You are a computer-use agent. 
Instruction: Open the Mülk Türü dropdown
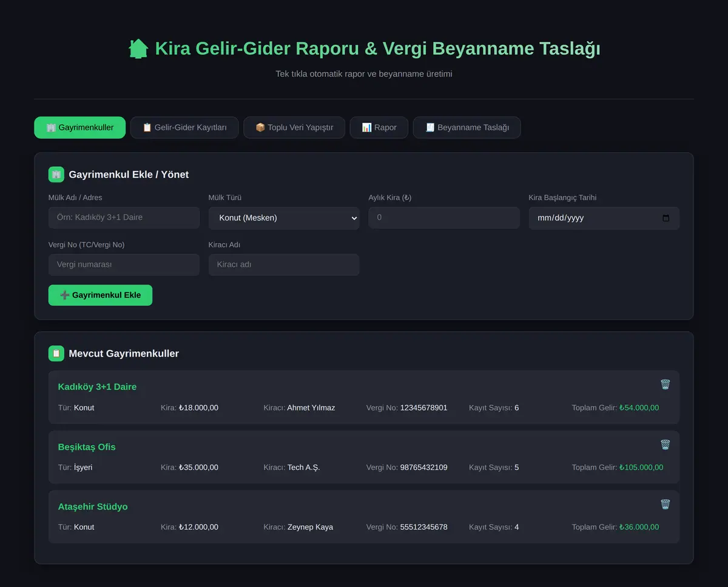[284, 218]
